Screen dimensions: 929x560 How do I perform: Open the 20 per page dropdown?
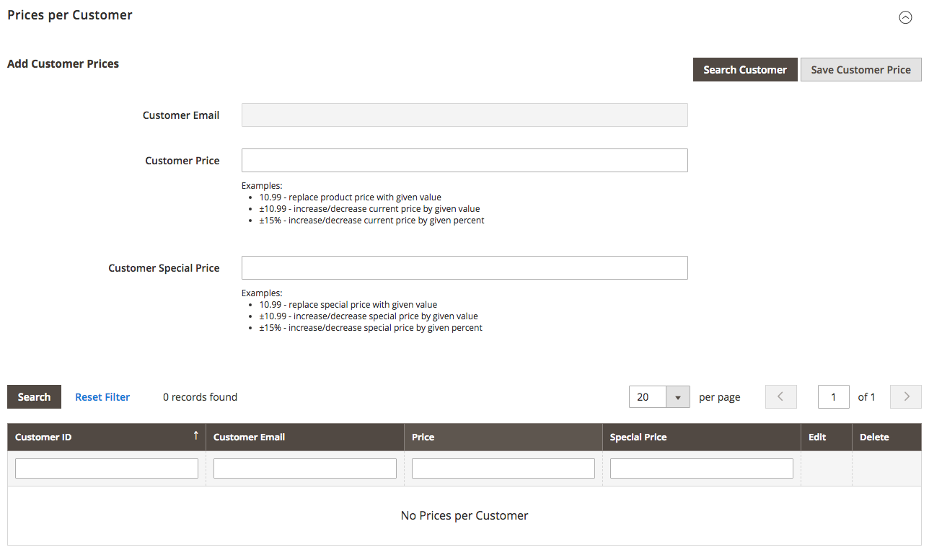(659, 397)
